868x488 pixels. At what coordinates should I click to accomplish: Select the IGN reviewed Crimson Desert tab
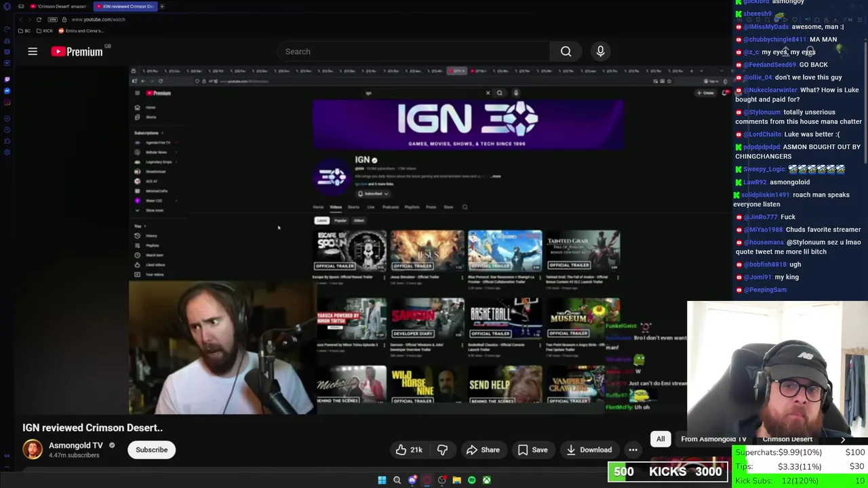point(125,6)
